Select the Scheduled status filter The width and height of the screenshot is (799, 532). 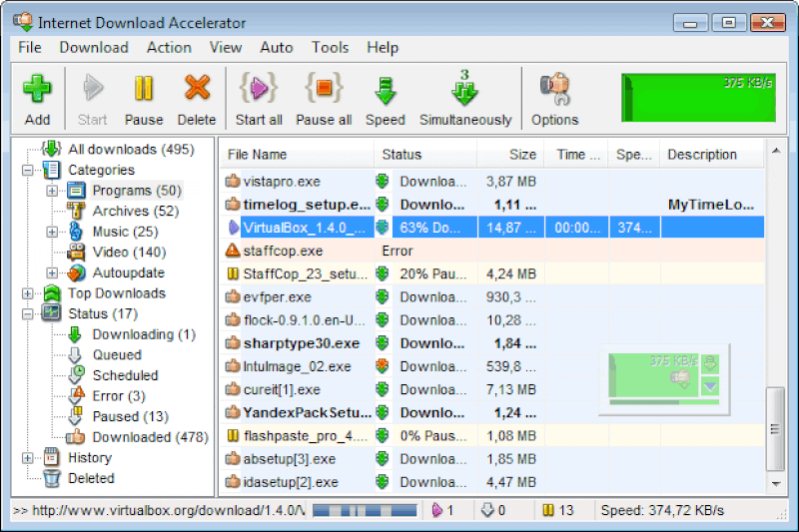[x=126, y=375]
